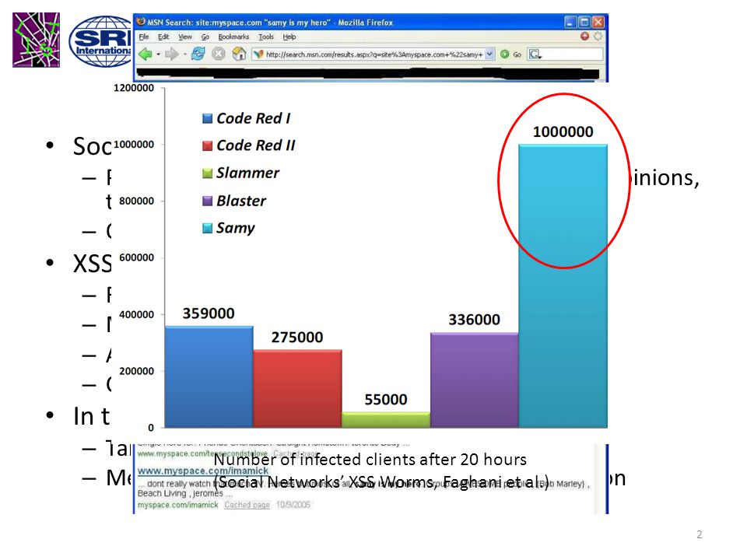Open the myspace.com/imamick green URL
The width and height of the screenshot is (747, 560).
click(177, 505)
